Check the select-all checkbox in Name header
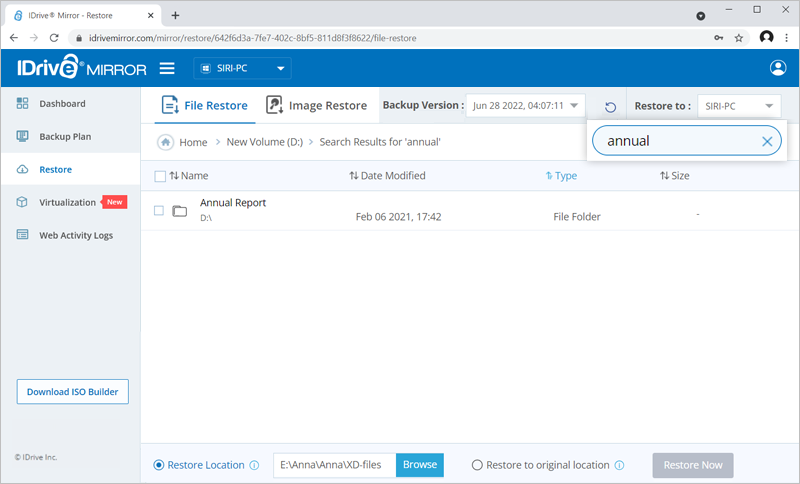 click(x=160, y=176)
